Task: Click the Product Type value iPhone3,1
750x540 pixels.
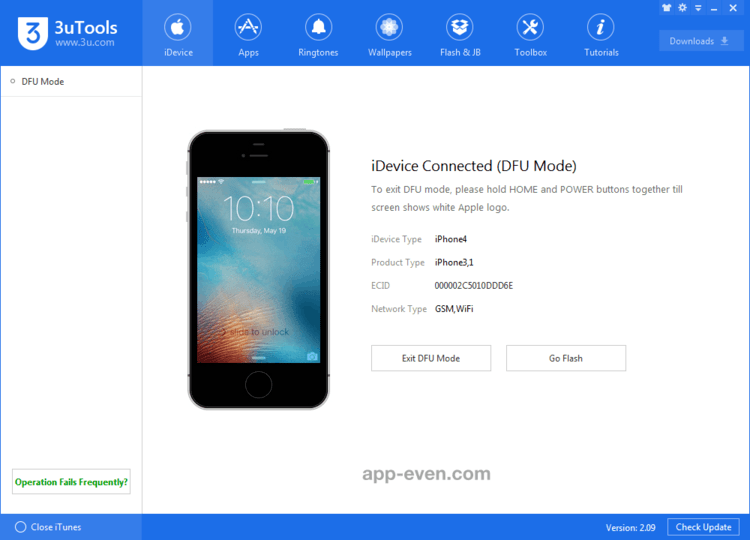Action: tap(454, 262)
